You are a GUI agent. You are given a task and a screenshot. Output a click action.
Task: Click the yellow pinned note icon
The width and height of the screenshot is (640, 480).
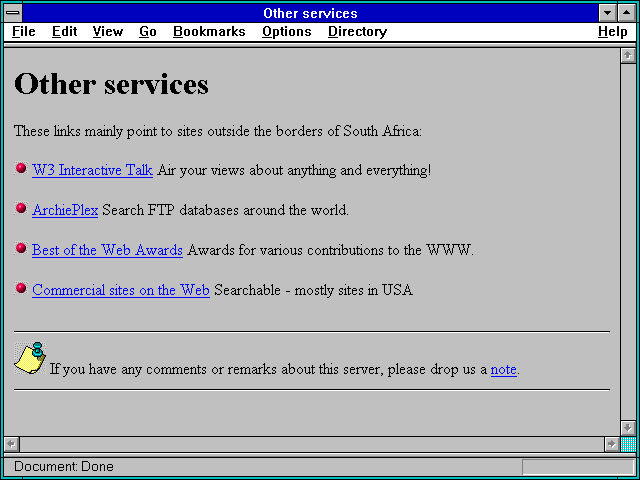(x=30, y=358)
